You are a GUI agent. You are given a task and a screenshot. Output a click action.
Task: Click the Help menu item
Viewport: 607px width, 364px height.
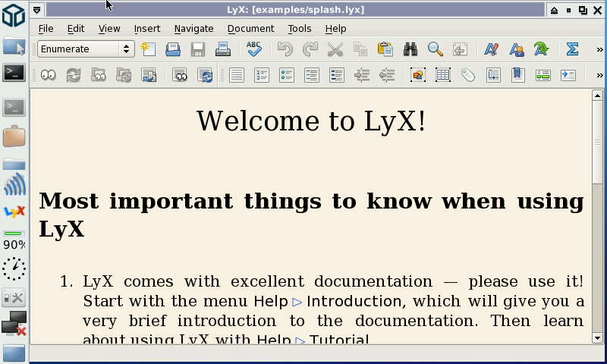335,29
